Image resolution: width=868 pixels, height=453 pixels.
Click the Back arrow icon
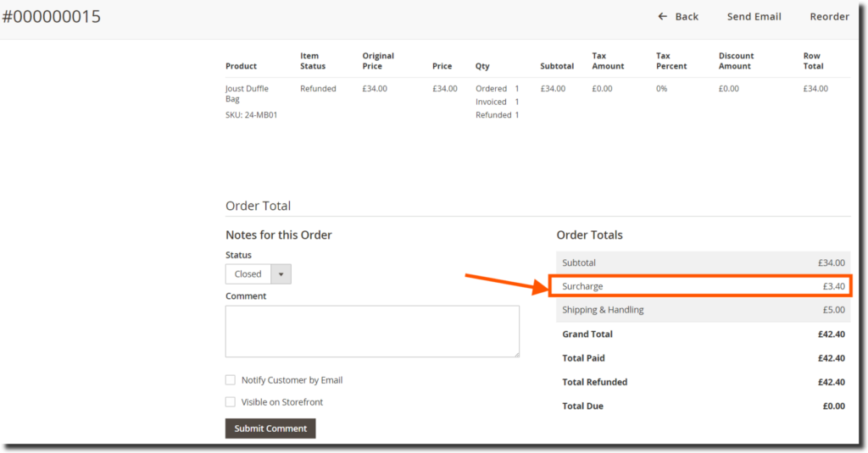pyautogui.click(x=663, y=17)
